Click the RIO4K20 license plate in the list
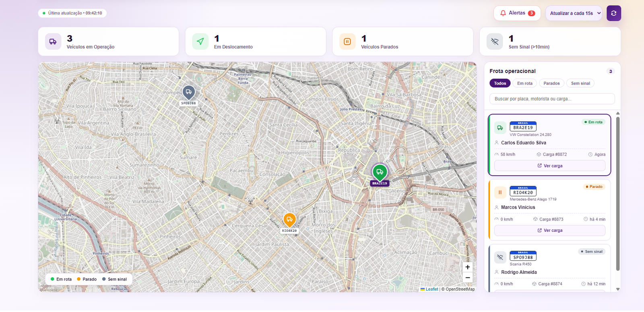 pyautogui.click(x=523, y=191)
